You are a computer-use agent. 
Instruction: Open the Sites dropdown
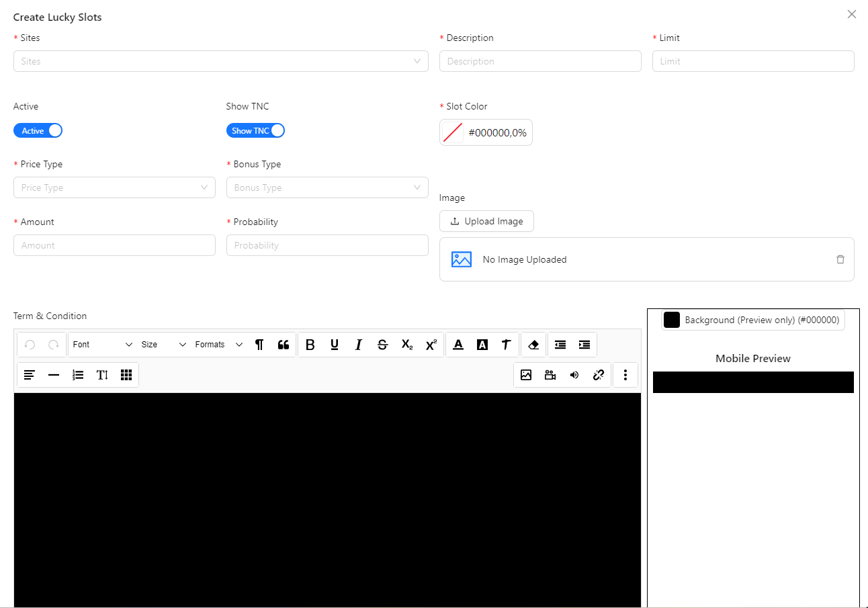[221, 60]
